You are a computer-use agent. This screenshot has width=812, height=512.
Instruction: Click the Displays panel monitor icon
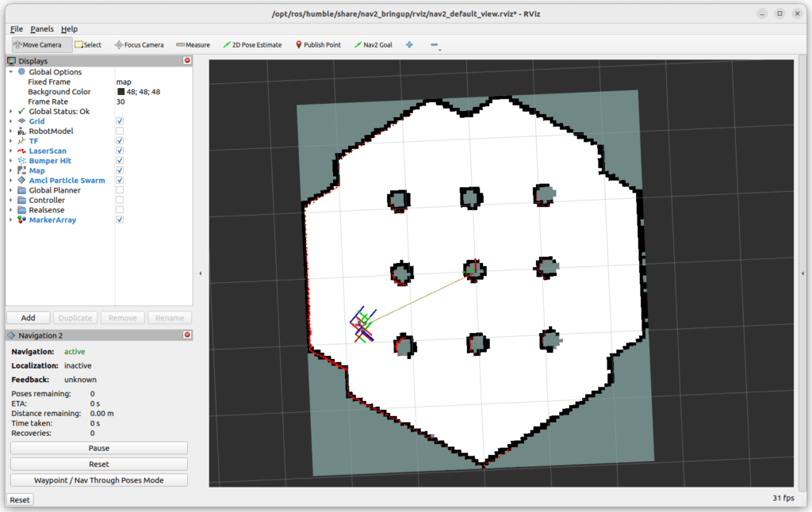(x=11, y=61)
